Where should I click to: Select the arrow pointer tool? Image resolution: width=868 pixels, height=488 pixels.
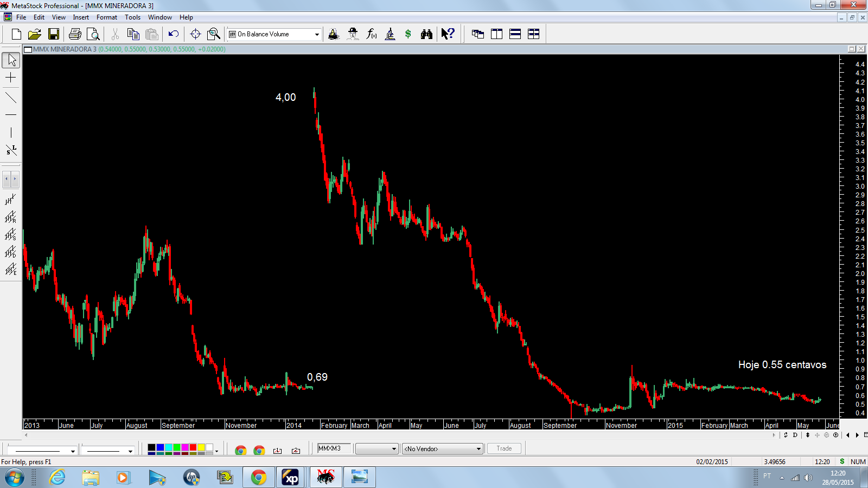(x=11, y=60)
